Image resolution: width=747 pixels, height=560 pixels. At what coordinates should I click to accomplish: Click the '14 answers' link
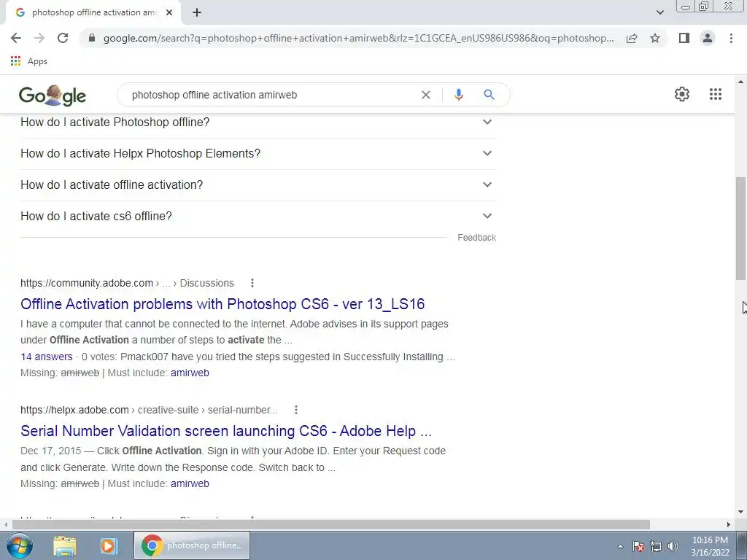[46, 357]
